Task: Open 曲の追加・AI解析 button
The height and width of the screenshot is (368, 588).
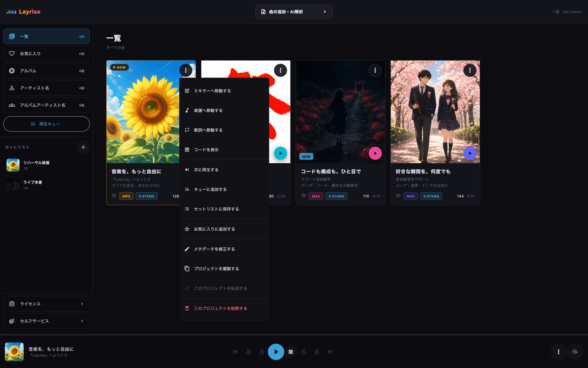Action: [294, 12]
